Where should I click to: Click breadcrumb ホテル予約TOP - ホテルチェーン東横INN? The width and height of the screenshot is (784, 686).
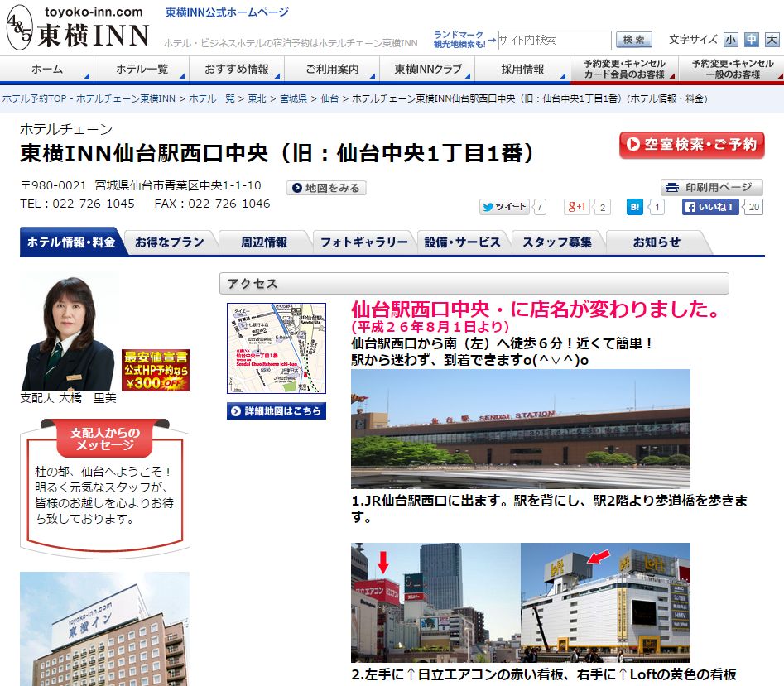coord(89,98)
